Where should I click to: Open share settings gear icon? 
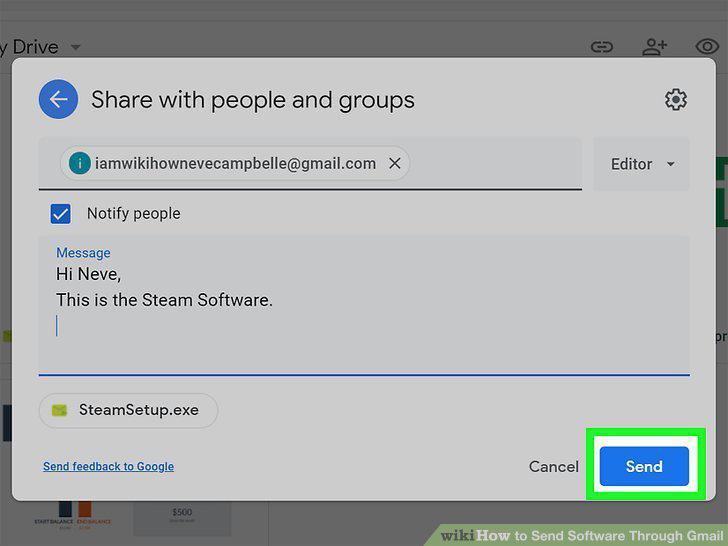(x=676, y=99)
